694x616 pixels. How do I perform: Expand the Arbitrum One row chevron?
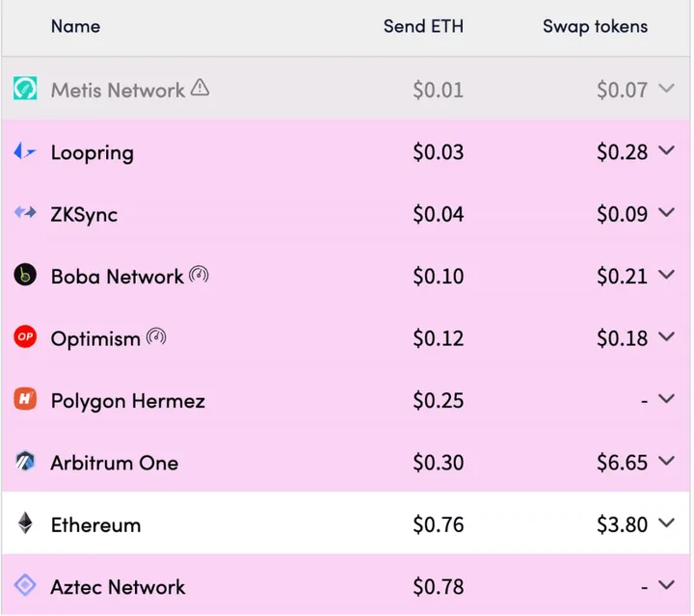click(666, 462)
